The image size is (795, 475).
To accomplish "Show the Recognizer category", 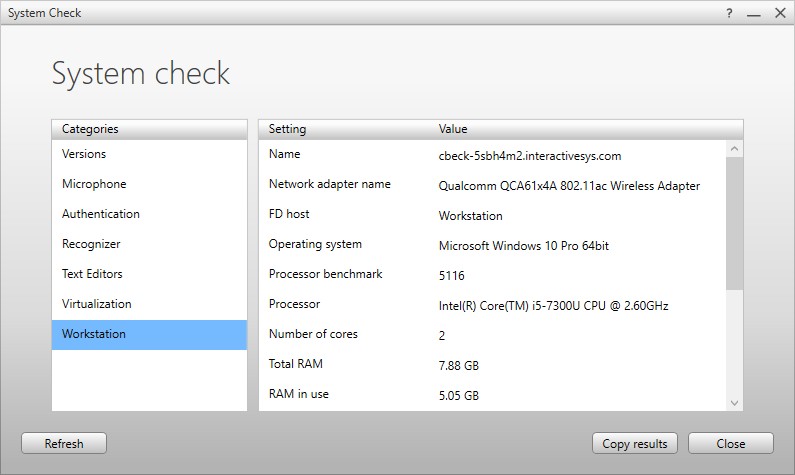I will pyautogui.click(x=91, y=244).
